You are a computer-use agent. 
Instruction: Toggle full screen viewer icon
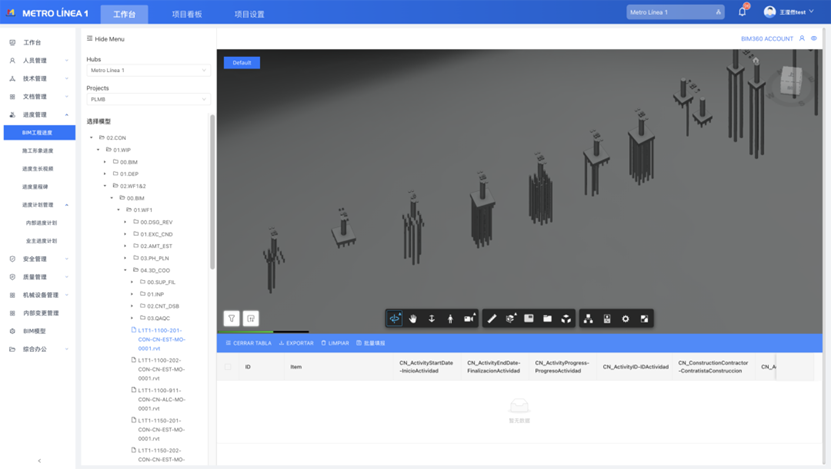coord(644,318)
